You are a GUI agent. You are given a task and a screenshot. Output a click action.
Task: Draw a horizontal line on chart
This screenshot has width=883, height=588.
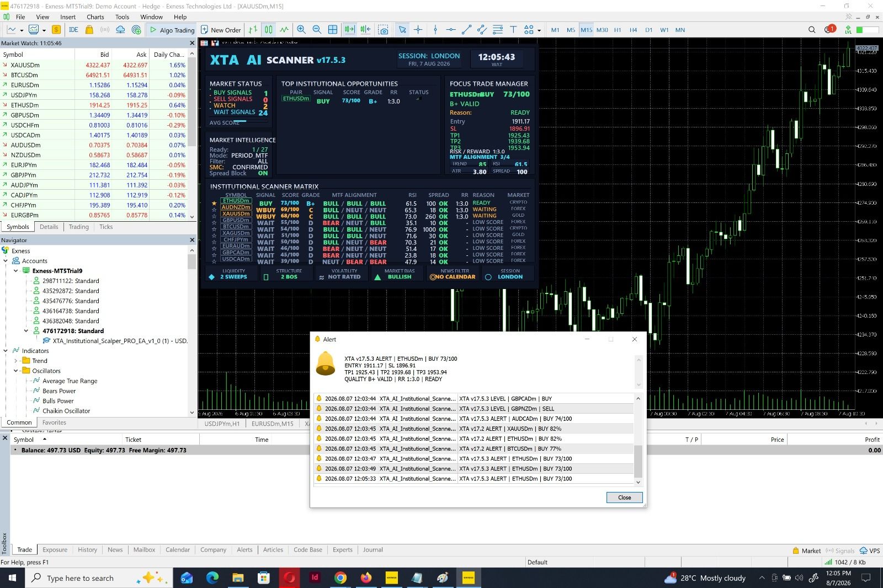451,30
